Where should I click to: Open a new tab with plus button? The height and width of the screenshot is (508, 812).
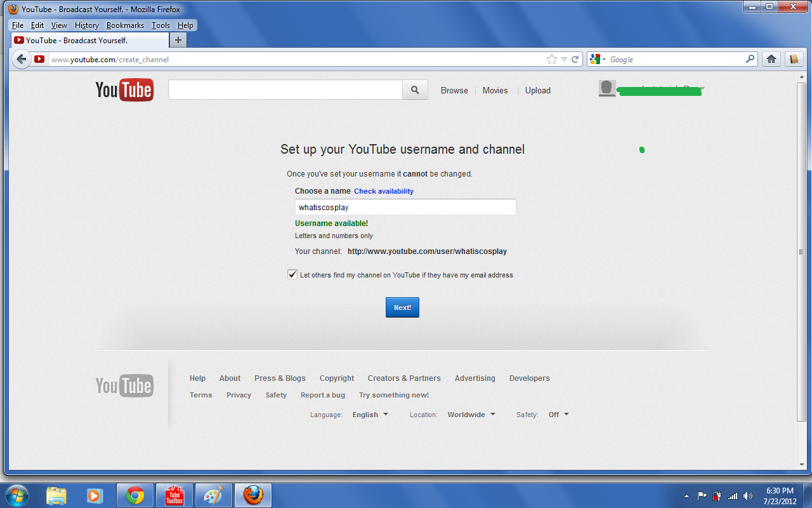pyautogui.click(x=178, y=40)
